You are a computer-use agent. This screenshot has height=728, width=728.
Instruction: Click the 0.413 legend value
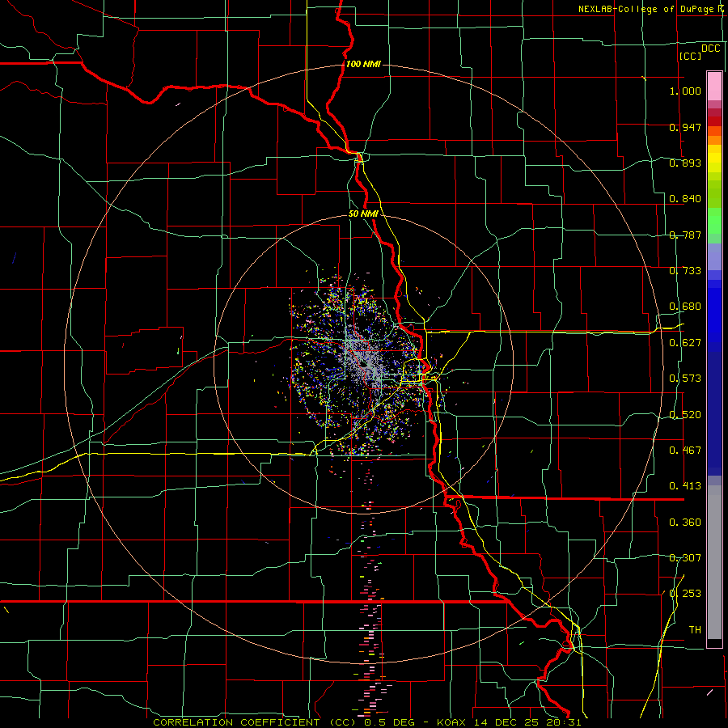685,486
